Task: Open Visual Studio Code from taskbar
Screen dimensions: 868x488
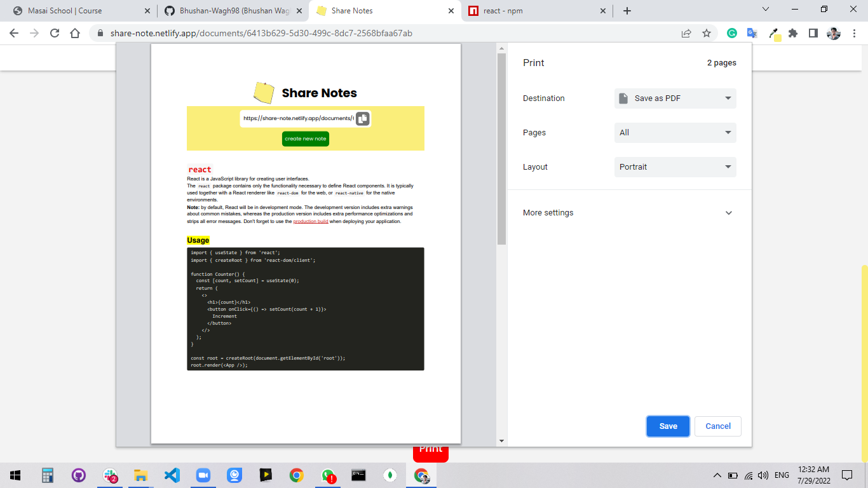Action: tap(172, 475)
